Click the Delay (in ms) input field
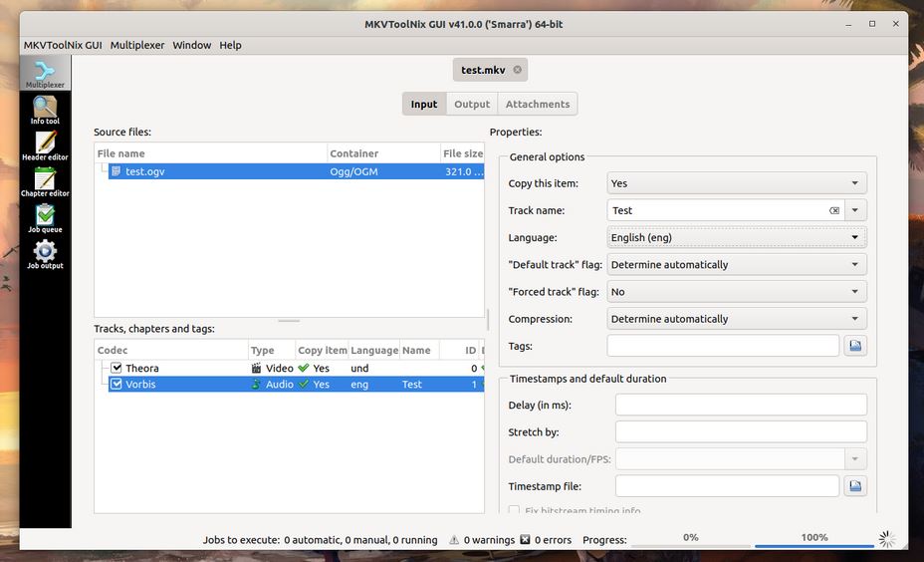 741,406
